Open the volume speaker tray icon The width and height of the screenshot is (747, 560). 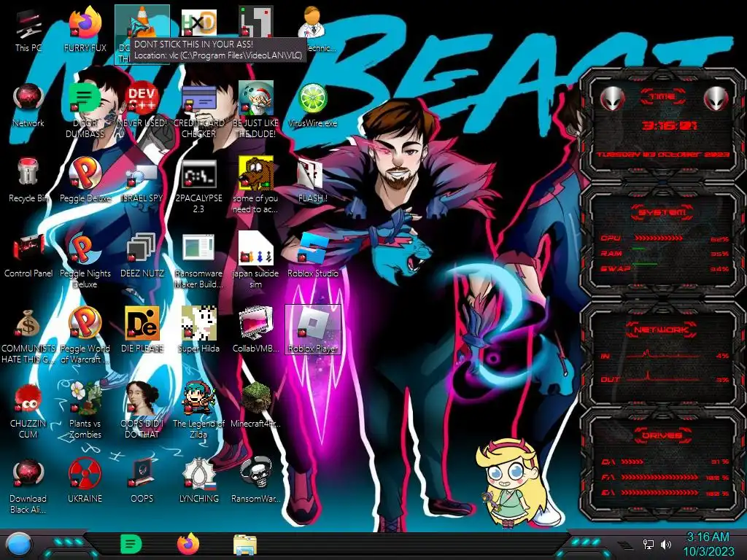point(666,544)
